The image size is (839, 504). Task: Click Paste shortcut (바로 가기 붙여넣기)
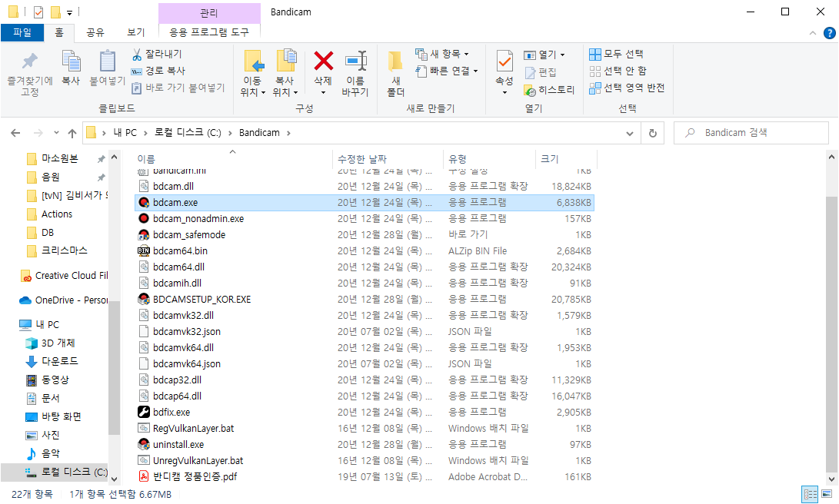pyautogui.click(x=178, y=87)
